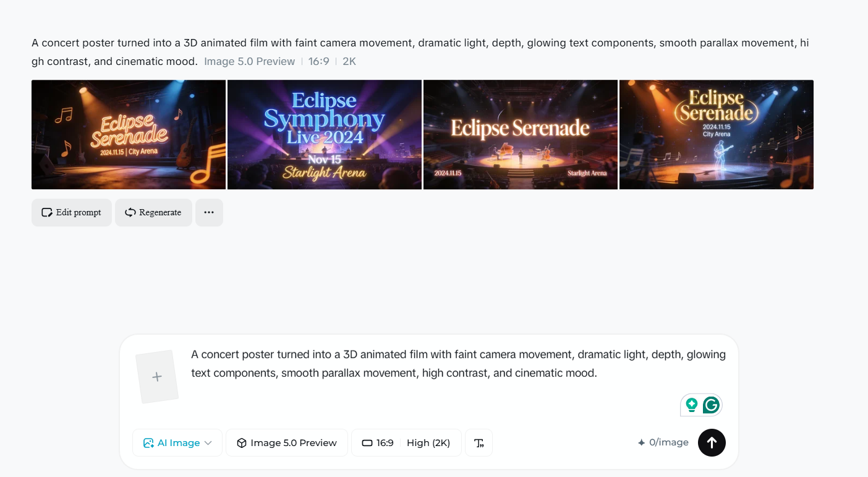The image size is (868, 477).
Task: Click the black send arrow button
Action: (712, 442)
